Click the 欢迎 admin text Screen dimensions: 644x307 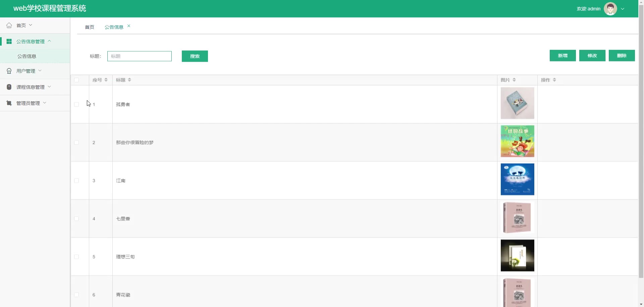pyautogui.click(x=589, y=9)
